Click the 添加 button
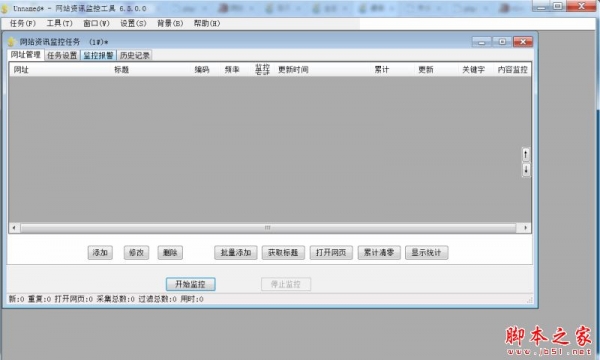Screen dimensions: 600x360 pos(100,252)
